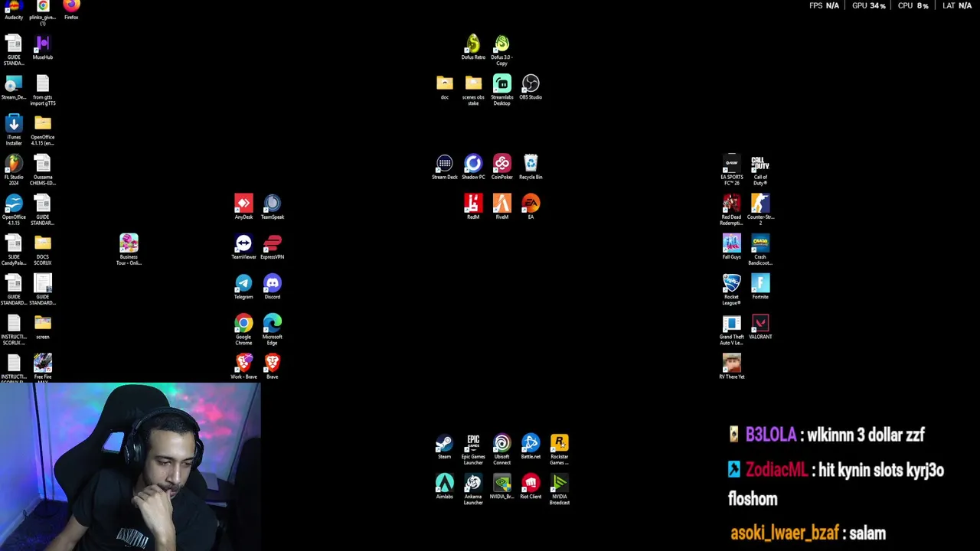Launch Dofus Retro icon
This screenshot has height=551, width=980.
(x=473, y=47)
